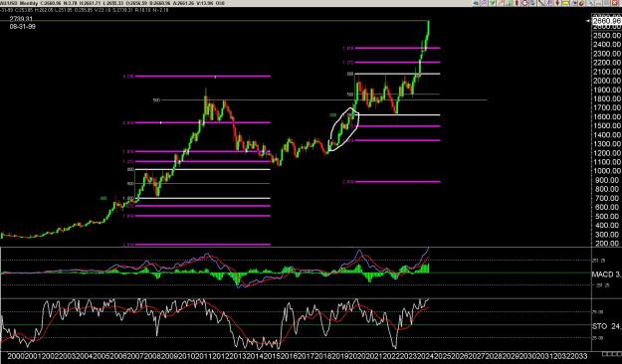Click the 1600.00 price axis label

pos(607,116)
